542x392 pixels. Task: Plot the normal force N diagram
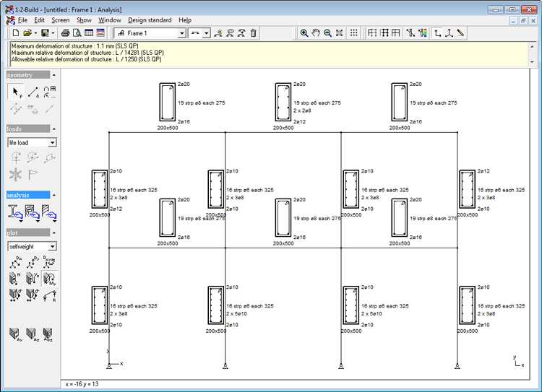15,279
